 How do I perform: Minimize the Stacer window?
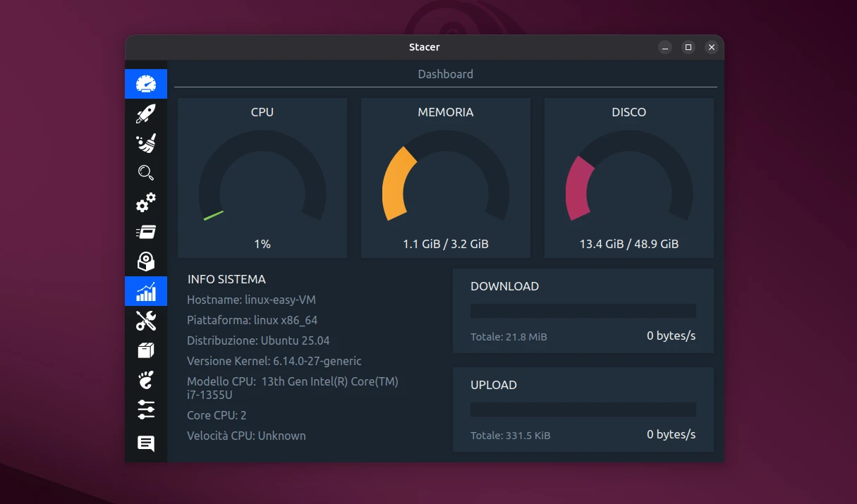tap(664, 47)
